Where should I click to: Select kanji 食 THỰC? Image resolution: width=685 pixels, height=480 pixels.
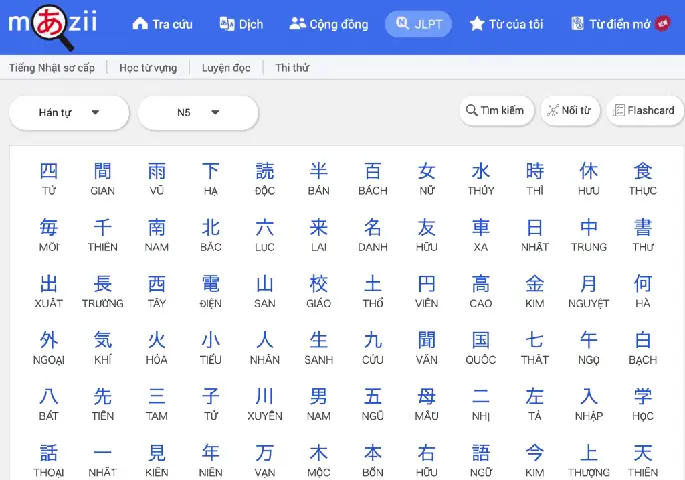(x=643, y=179)
